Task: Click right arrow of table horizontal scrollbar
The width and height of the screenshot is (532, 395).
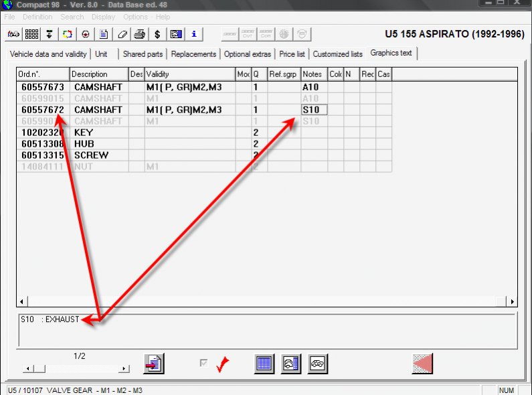Action: tap(512, 302)
